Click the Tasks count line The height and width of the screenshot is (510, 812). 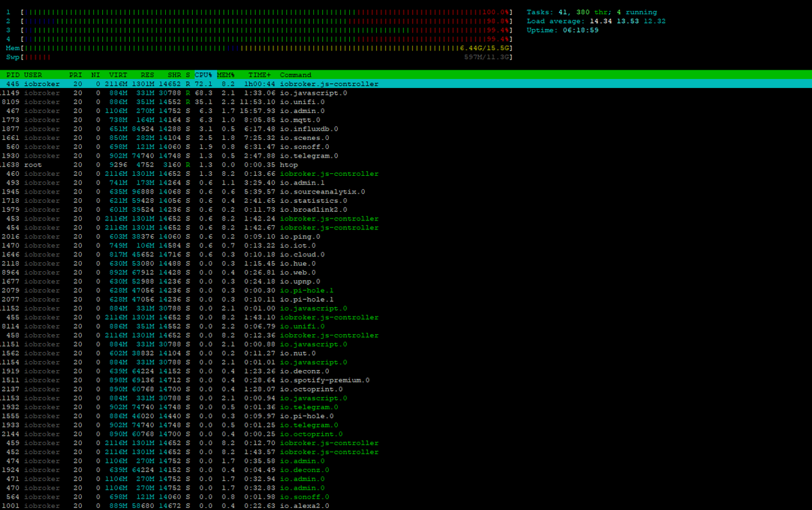click(591, 12)
